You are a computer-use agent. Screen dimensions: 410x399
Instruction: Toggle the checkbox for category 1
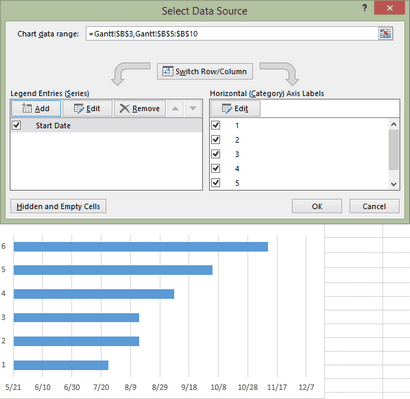pos(216,125)
